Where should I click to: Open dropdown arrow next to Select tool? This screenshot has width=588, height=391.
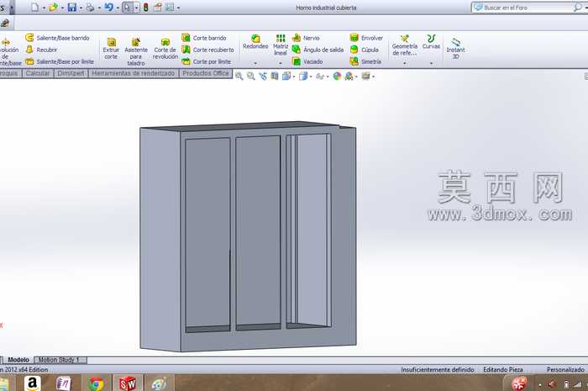(136, 8)
